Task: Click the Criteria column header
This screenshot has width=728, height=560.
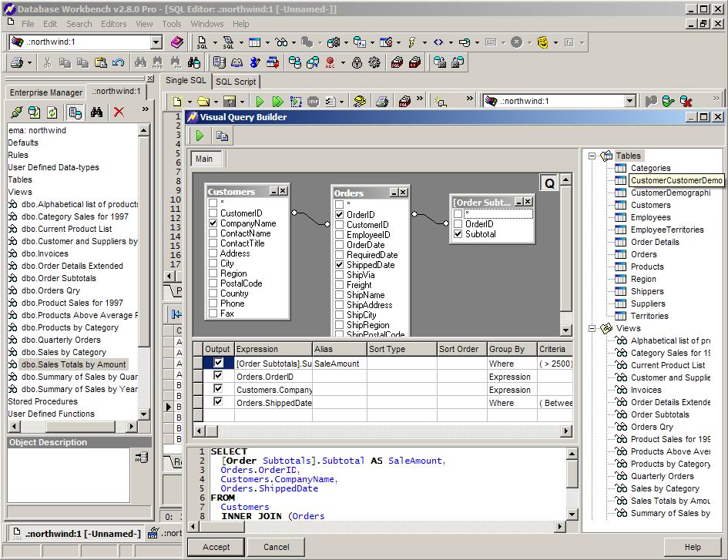Action: pos(555,349)
